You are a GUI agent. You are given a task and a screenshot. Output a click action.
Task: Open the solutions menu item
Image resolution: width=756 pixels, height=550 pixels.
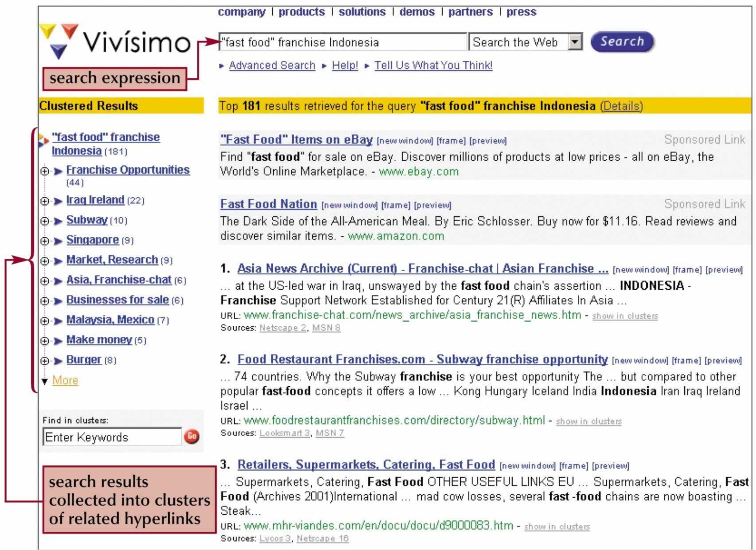(x=362, y=12)
